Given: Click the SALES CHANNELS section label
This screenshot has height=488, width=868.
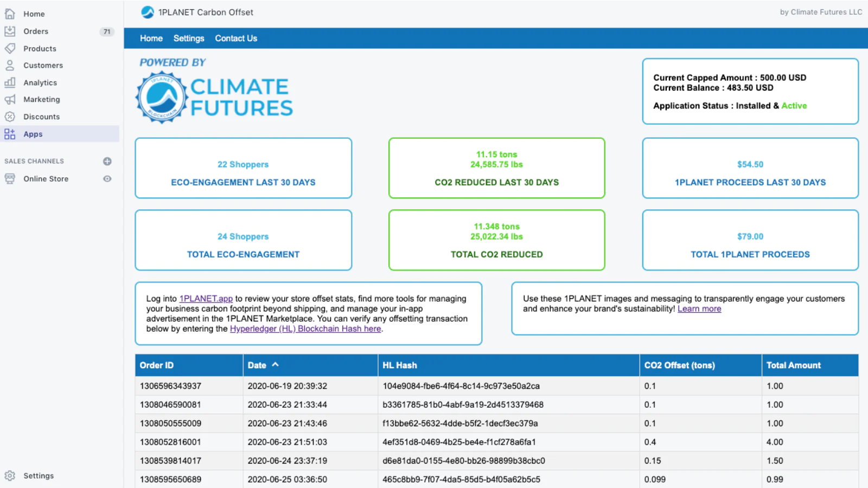Looking at the screenshot, I should [x=34, y=161].
